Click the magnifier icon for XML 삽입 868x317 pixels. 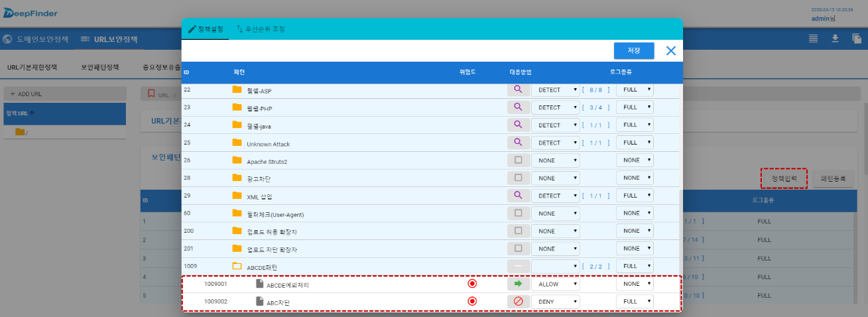519,196
